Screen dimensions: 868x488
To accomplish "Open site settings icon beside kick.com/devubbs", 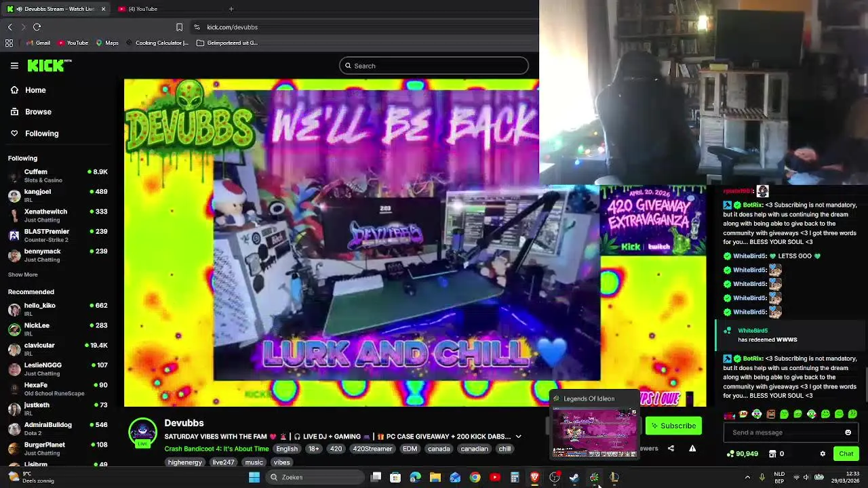I will coord(197,27).
